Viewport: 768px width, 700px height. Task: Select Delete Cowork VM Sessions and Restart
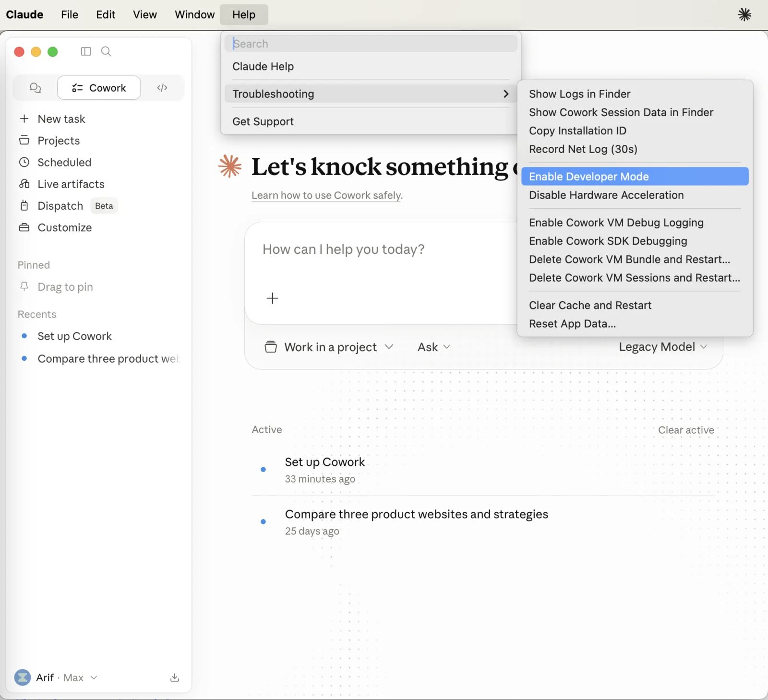(635, 278)
